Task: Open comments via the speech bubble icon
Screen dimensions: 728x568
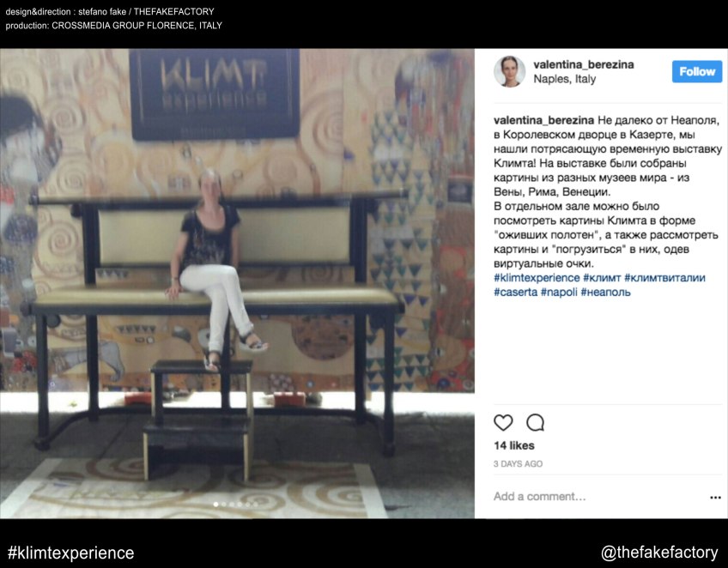Action: 535,422
